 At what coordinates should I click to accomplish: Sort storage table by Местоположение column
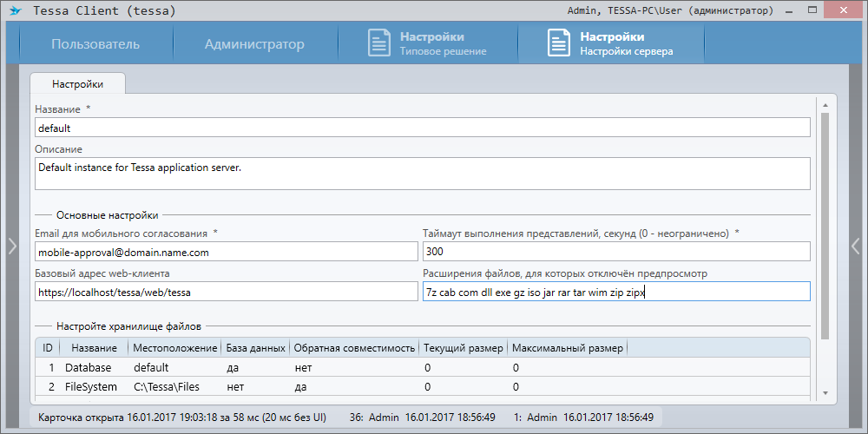coord(175,348)
